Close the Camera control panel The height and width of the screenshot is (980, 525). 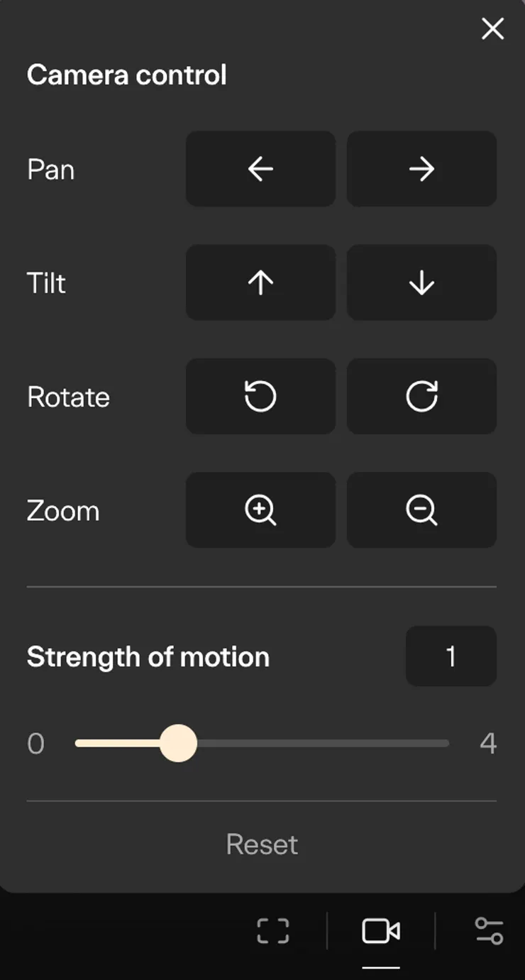[x=492, y=29]
